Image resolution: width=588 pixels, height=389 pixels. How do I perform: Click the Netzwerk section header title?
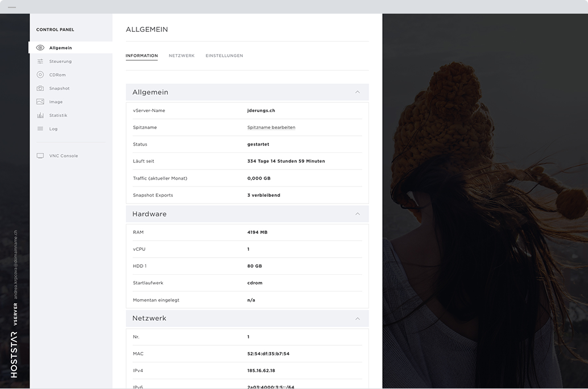point(149,318)
